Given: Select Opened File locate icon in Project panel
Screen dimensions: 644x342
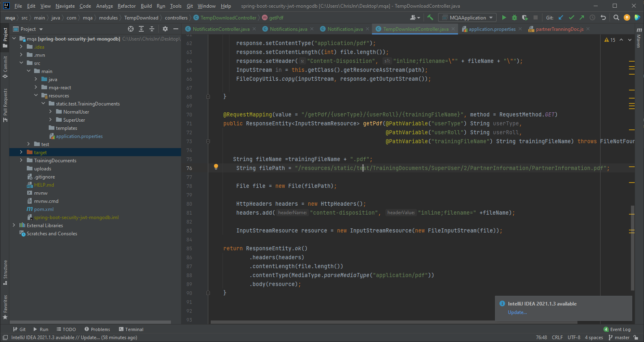Looking at the screenshot, I should click(x=131, y=29).
